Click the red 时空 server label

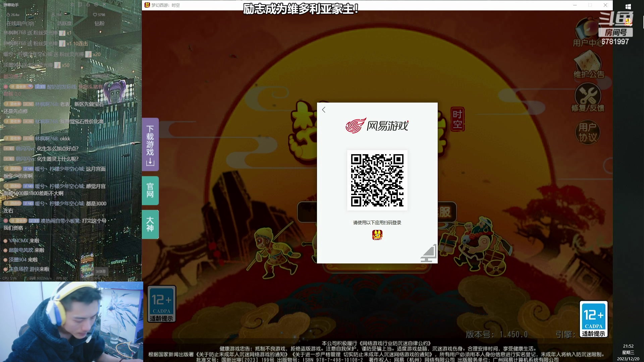pos(458,120)
